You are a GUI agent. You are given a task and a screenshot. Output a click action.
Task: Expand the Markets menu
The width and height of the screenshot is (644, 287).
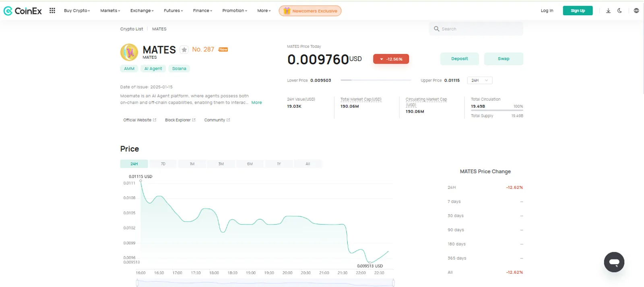(x=110, y=11)
